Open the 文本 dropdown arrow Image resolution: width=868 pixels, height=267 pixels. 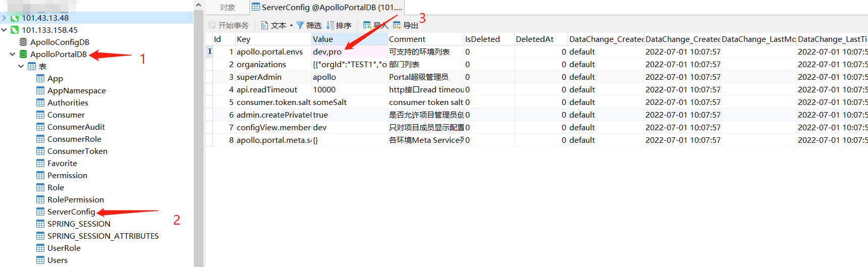[x=291, y=26]
